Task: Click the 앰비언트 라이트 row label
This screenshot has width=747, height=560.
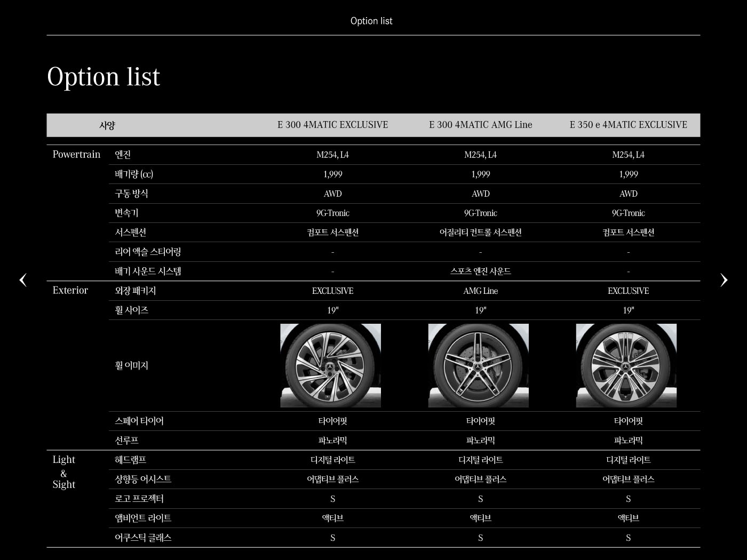Action: click(143, 518)
